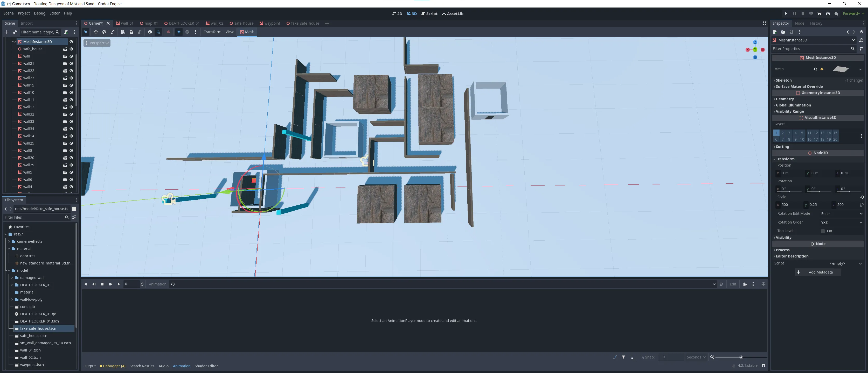The width and height of the screenshot is (868, 373).
Task: Open the Debug menu
Action: (x=39, y=13)
